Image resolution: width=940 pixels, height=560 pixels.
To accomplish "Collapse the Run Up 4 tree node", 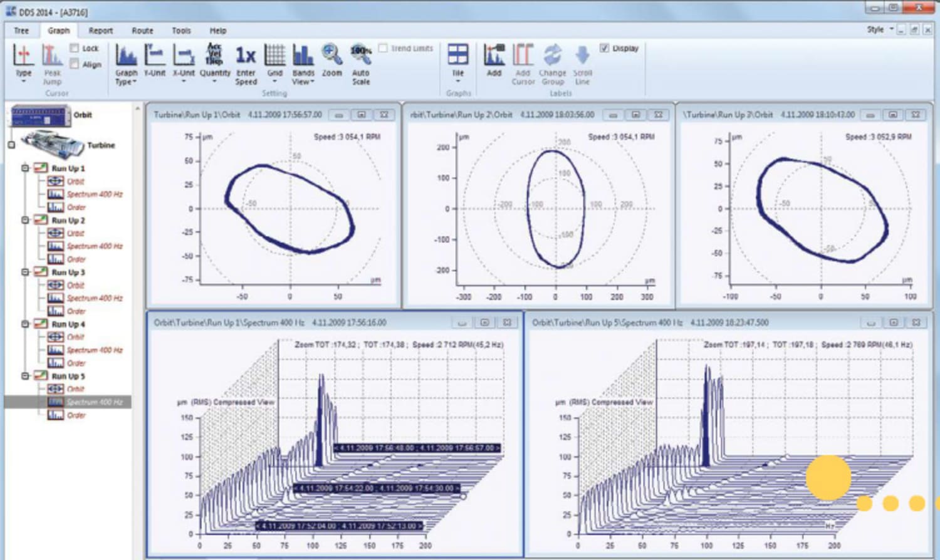I will 25,324.
